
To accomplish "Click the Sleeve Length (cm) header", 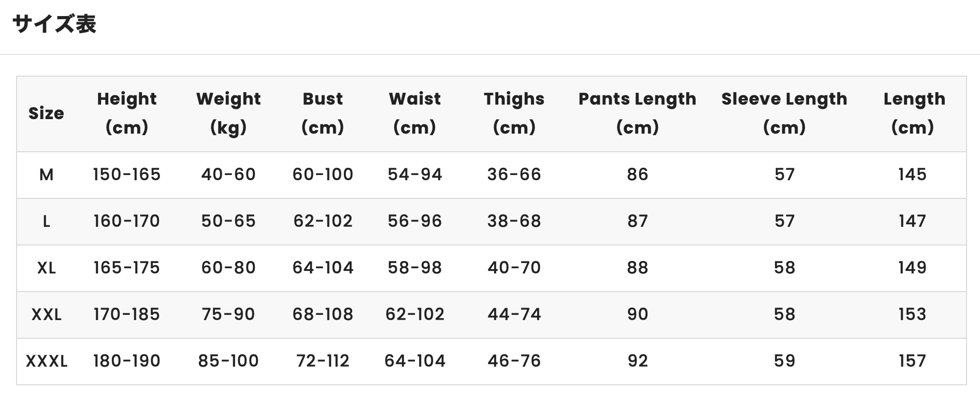I will point(785,113).
